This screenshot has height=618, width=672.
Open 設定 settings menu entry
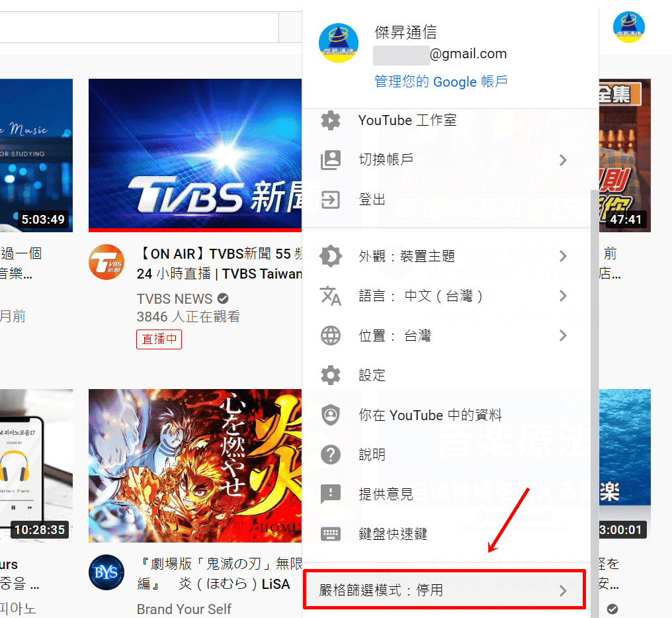click(446, 375)
